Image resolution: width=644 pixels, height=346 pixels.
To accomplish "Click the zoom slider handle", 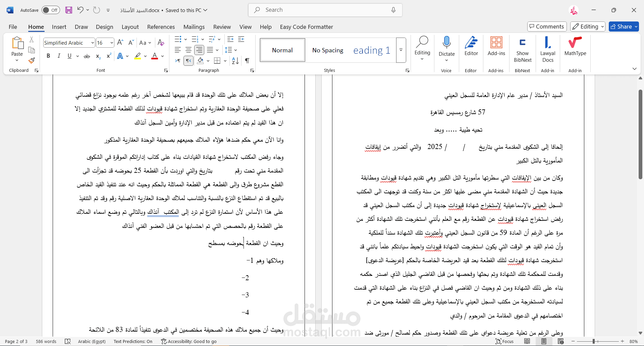I will coord(593,341).
